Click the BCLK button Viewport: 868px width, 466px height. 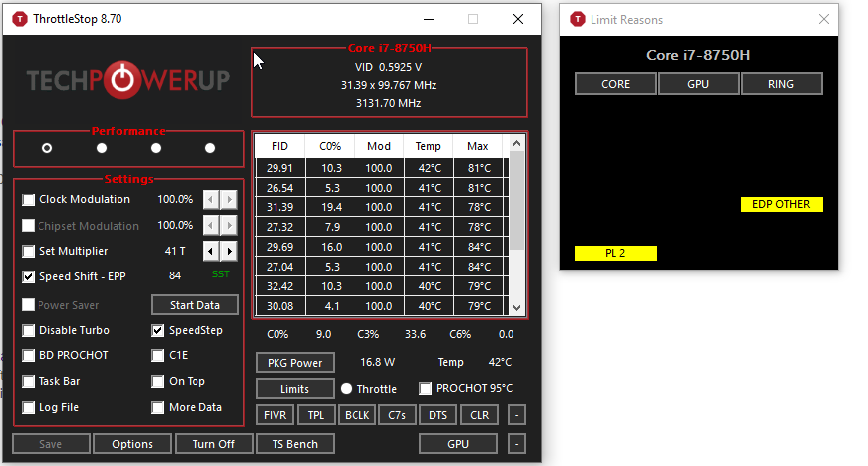pyautogui.click(x=357, y=415)
